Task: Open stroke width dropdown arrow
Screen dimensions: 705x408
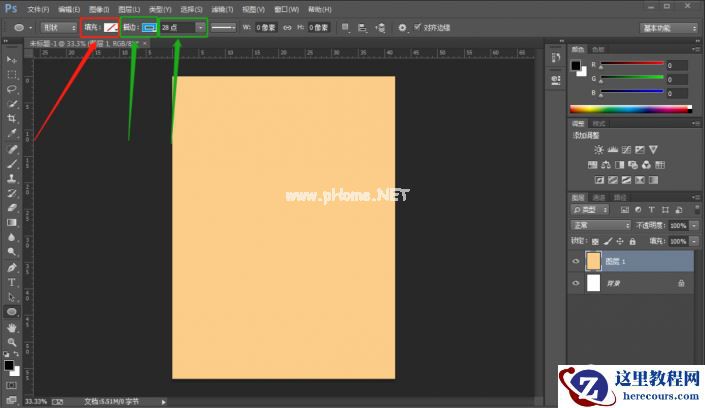Action: pyautogui.click(x=201, y=27)
